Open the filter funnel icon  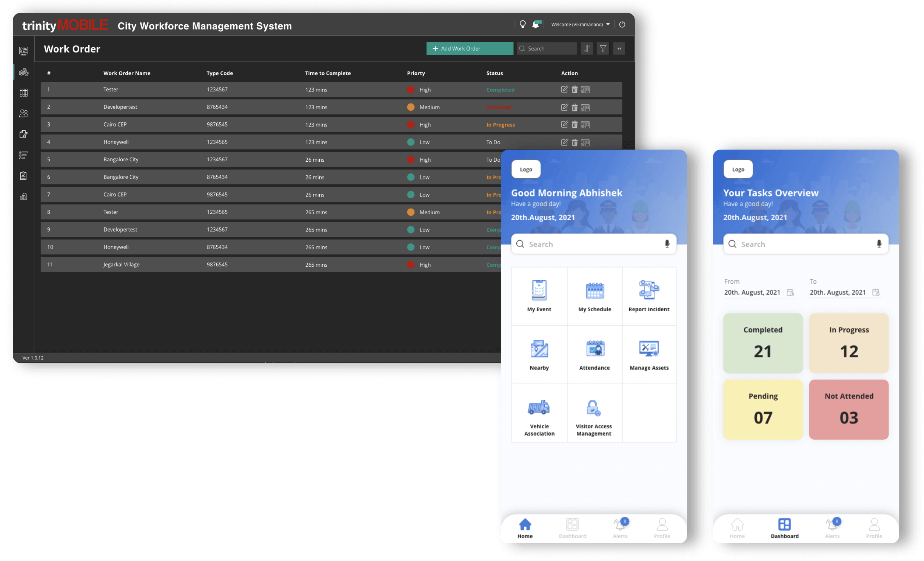coord(603,49)
